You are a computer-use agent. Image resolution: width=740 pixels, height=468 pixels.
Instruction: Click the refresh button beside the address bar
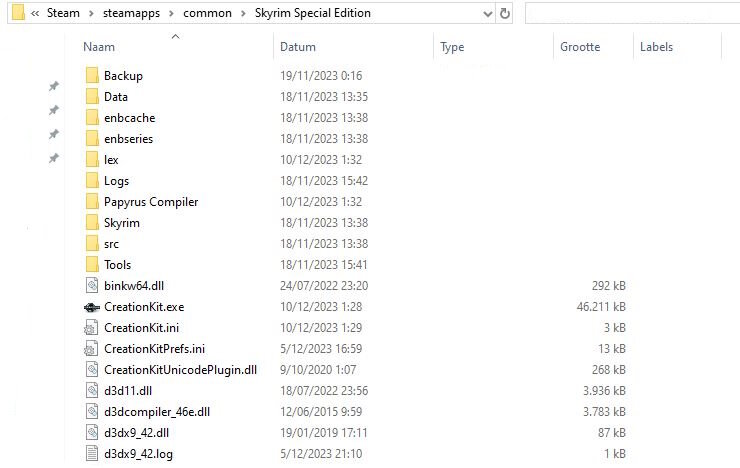point(505,13)
